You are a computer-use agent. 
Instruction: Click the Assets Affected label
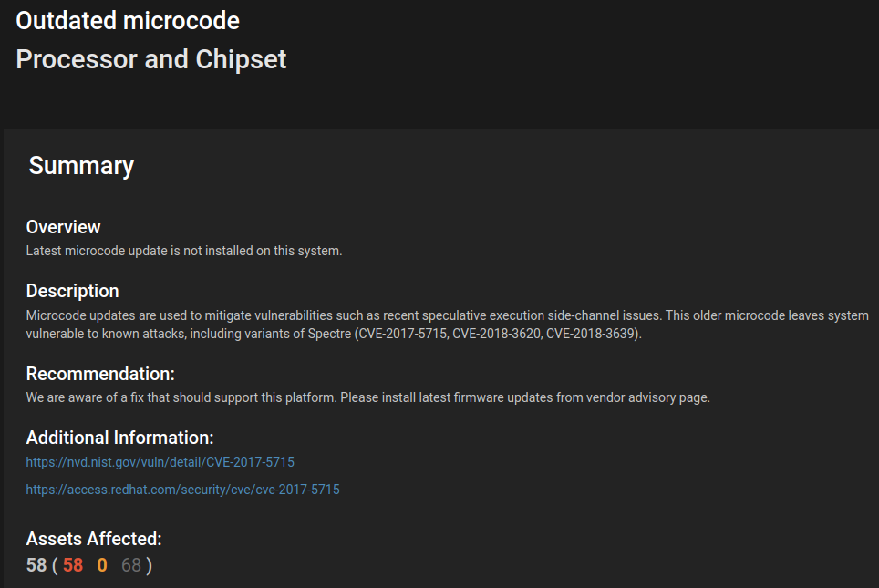[94, 539]
